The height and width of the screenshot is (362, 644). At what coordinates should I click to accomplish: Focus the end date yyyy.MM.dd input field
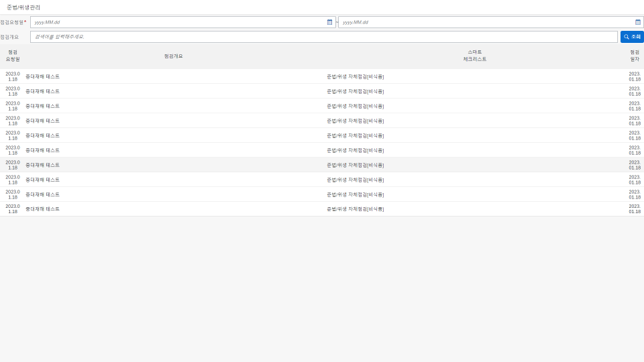coord(486,22)
